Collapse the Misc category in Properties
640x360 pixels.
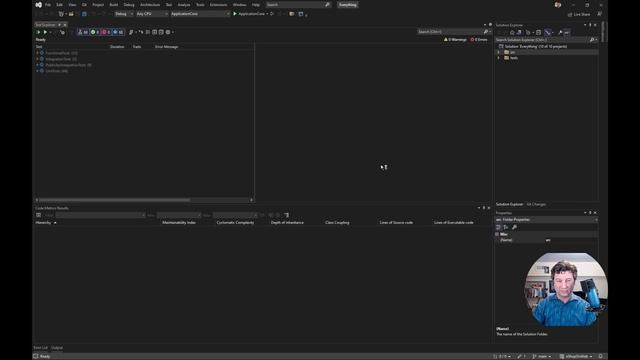497,234
